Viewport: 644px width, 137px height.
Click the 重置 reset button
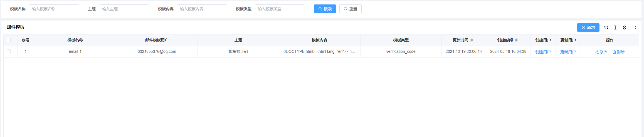pos(351,9)
